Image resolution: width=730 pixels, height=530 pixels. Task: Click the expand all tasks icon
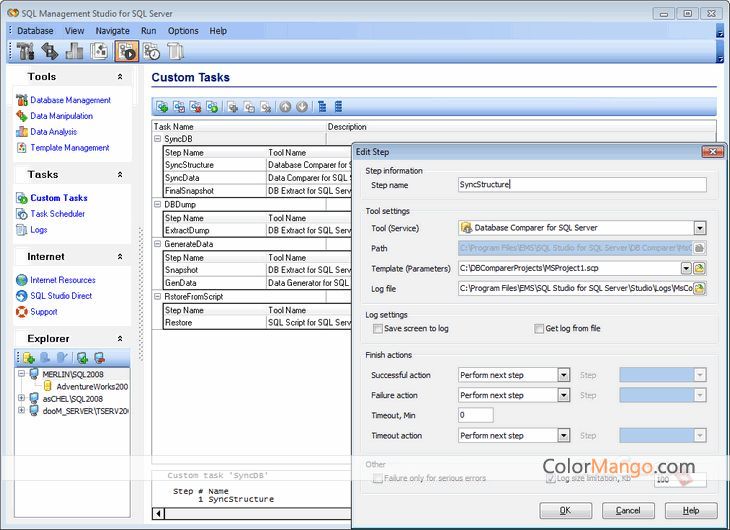[322, 107]
